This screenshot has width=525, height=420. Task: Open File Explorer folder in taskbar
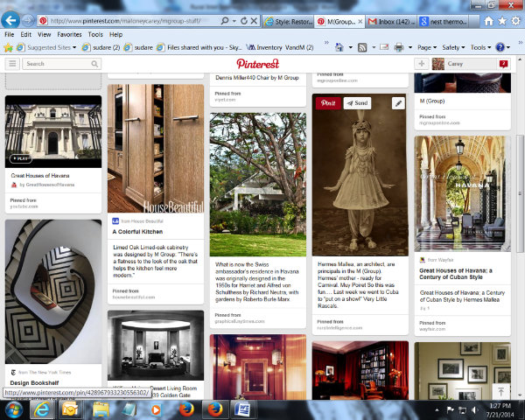pos(101,409)
